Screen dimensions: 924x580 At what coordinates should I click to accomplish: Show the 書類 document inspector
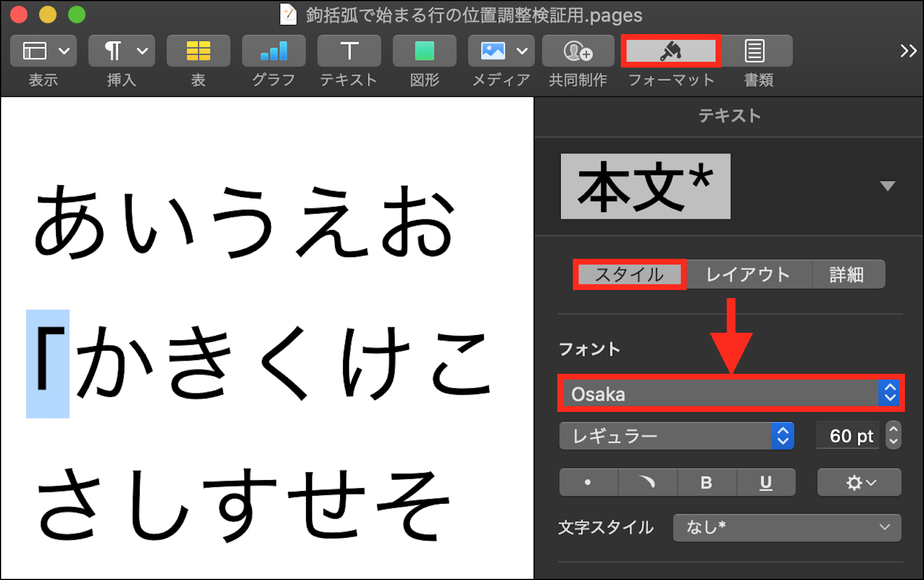(755, 51)
